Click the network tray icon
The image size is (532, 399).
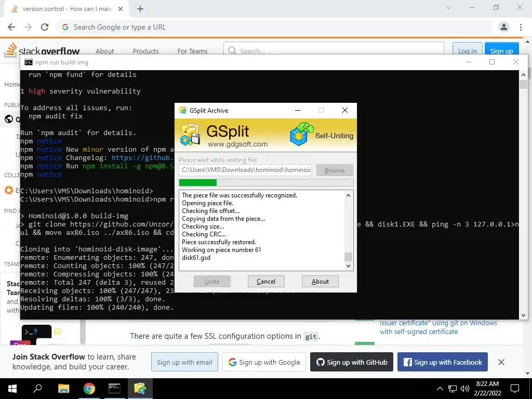point(453,389)
